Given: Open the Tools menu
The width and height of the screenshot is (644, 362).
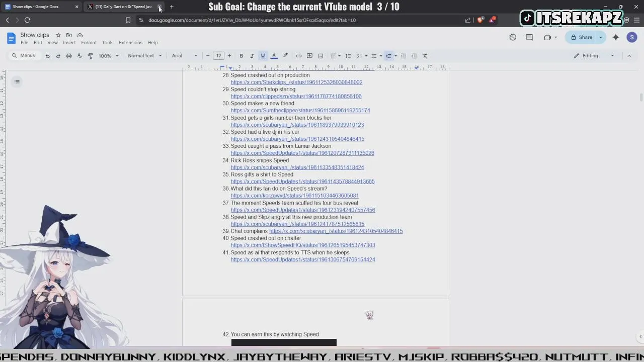Looking at the screenshot, I should click(x=108, y=43).
